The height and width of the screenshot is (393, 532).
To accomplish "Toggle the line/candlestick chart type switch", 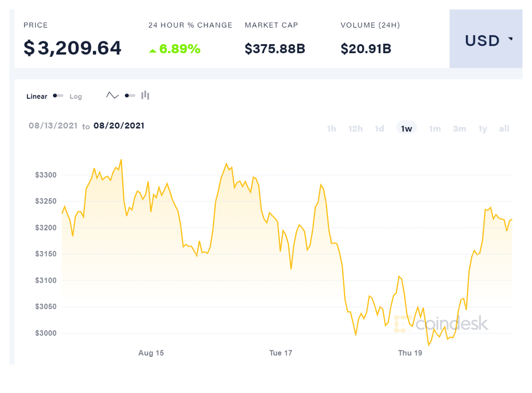I will click(130, 95).
